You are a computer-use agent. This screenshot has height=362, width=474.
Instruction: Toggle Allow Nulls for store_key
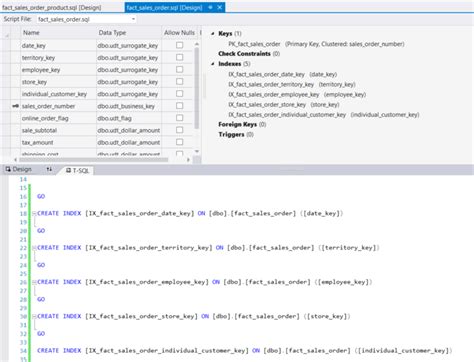[x=179, y=81]
